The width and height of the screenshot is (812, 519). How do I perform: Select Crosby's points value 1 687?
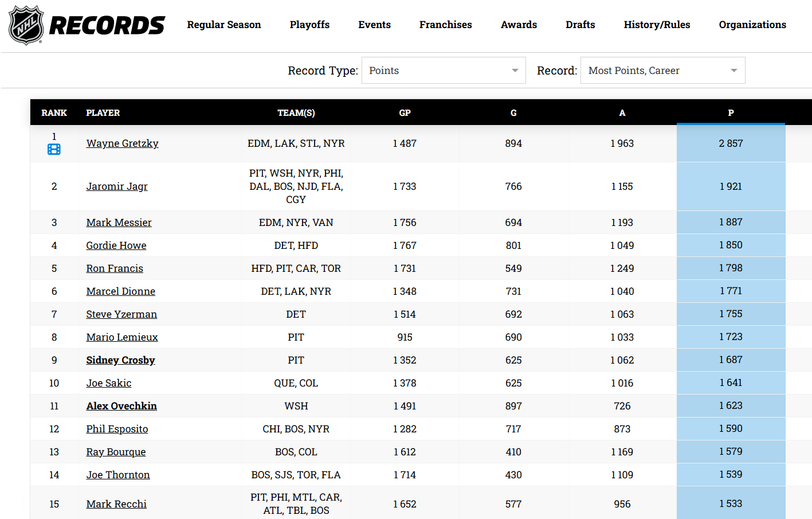click(x=731, y=360)
